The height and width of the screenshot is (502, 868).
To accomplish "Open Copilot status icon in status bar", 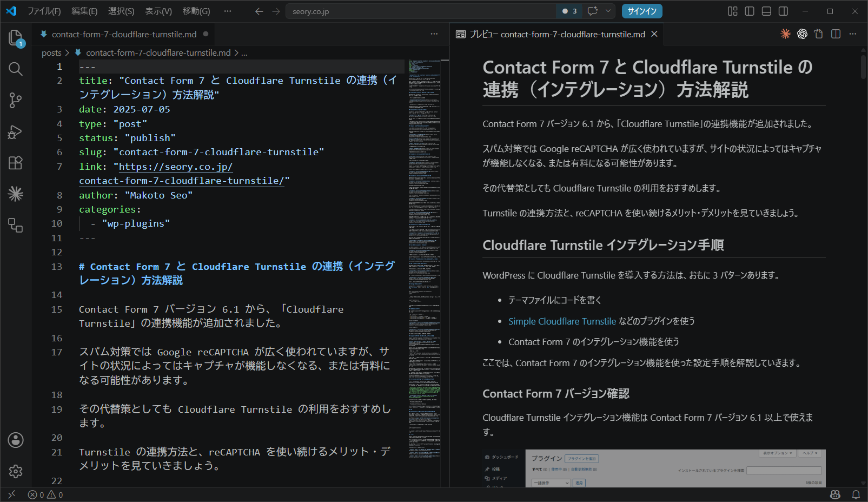I will 836,494.
